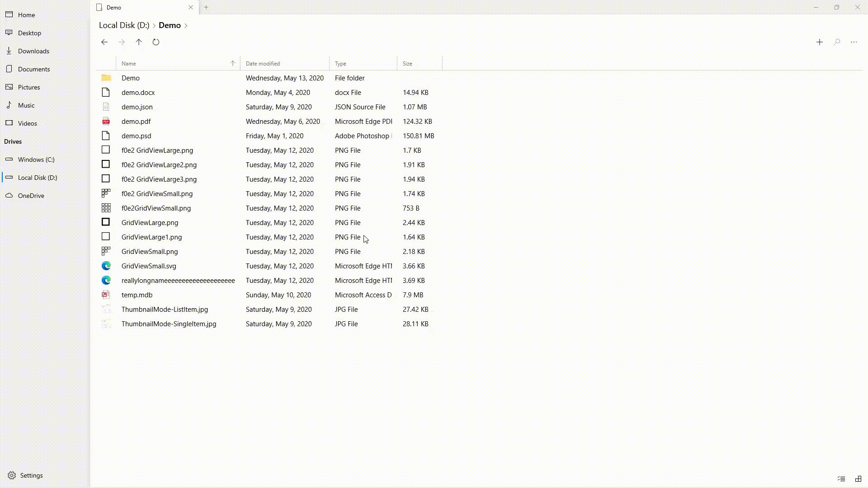Screen dimensions: 868x488
Task: Navigate up one folder level
Action: (x=139, y=42)
